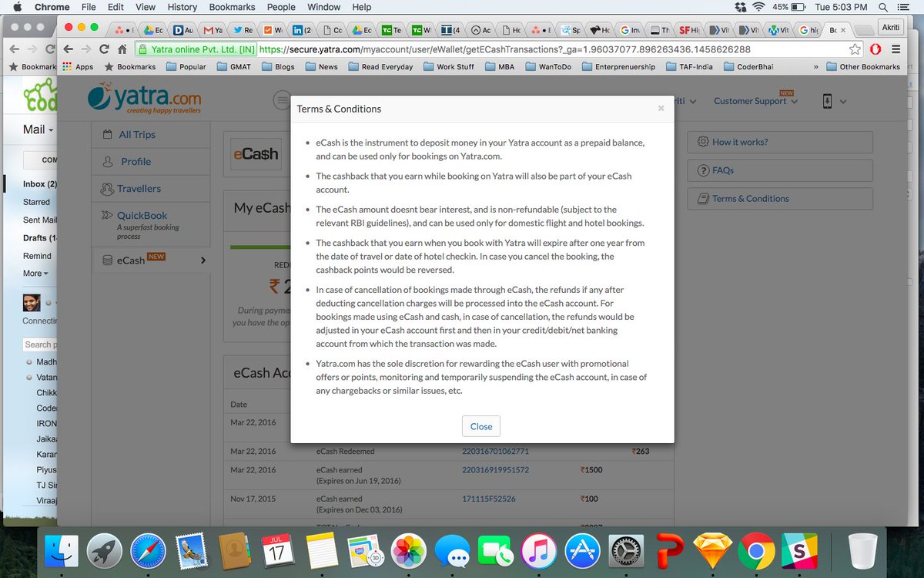This screenshot has height=578, width=924.
Task: Open Photos app in dock
Action: point(409,550)
